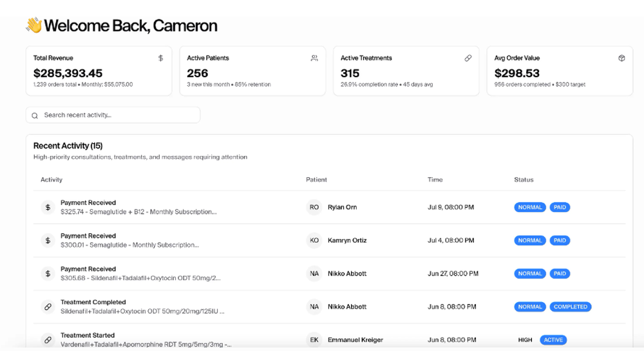Select the ACTIVE status badge
This screenshot has width=644, height=351.
553,340
